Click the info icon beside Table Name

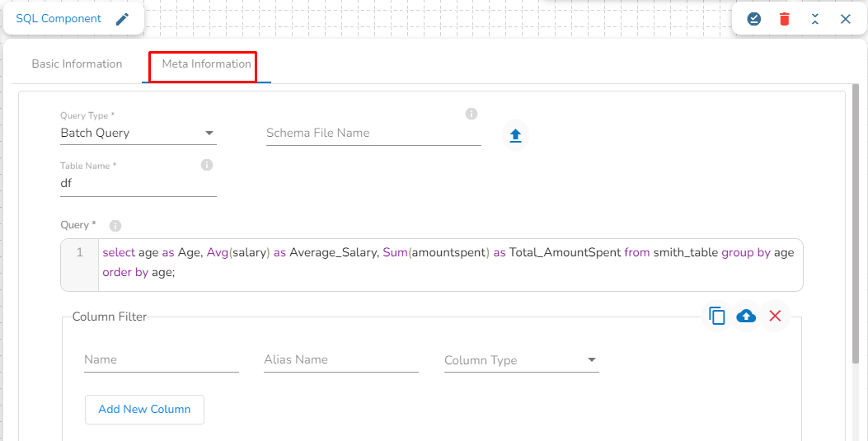point(207,165)
